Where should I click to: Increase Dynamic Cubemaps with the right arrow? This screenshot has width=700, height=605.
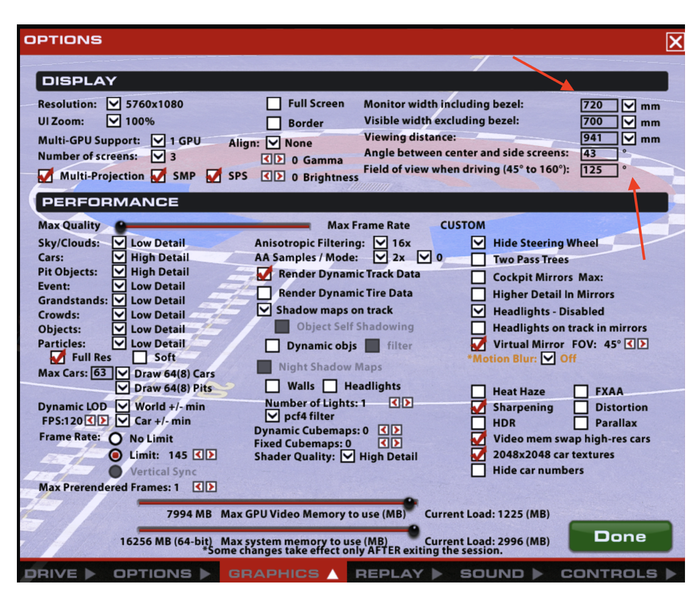(x=396, y=429)
